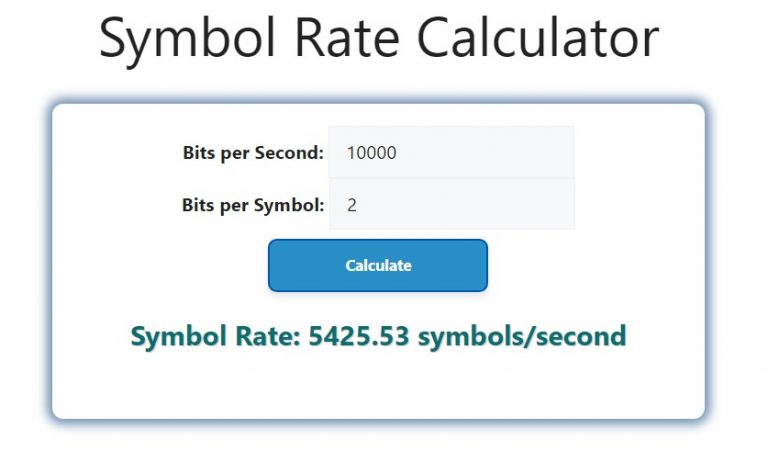The image size is (768, 462).
Task: Focus the Bits per Second input field
Action: (451, 152)
